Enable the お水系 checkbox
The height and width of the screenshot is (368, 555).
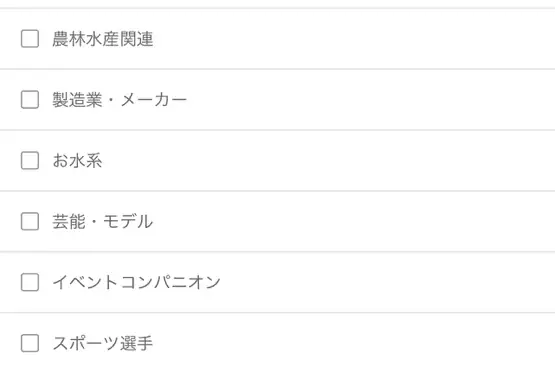coord(30,160)
